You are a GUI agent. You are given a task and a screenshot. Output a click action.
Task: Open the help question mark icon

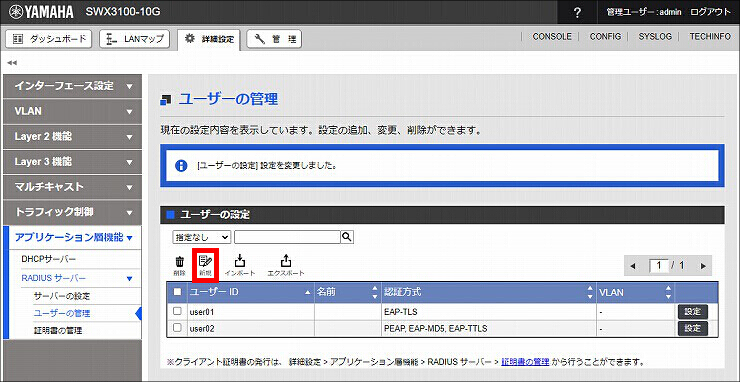coord(577,12)
